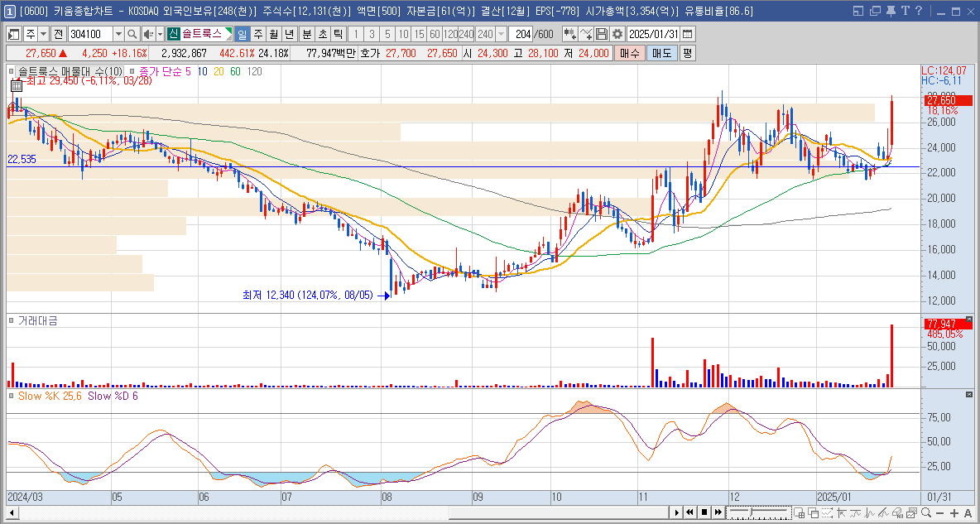Click the help question mark icon
Image resolution: width=980 pixels, height=524 pixels.
[918, 11]
